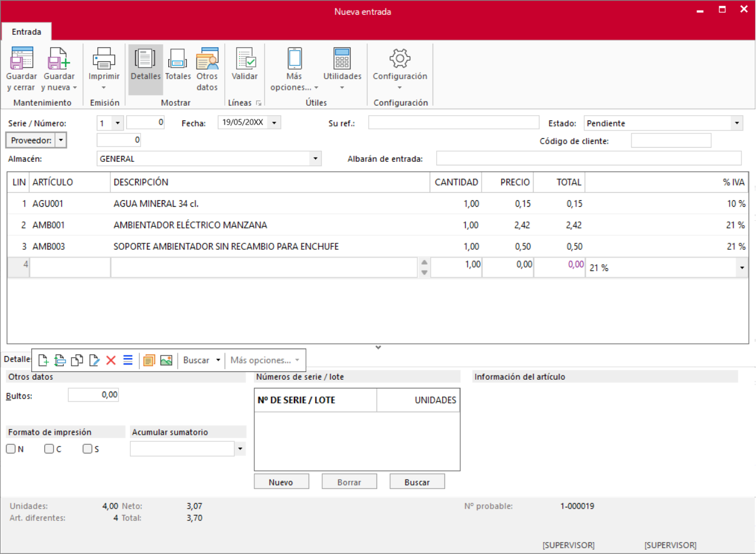Click the Su ref. input field
This screenshot has height=554, width=756.
tap(454, 122)
